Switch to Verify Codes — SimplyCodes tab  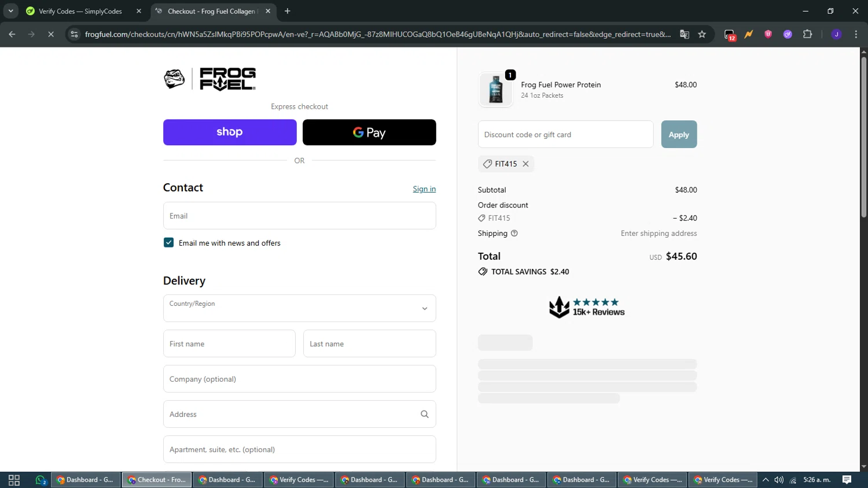coord(80,11)
